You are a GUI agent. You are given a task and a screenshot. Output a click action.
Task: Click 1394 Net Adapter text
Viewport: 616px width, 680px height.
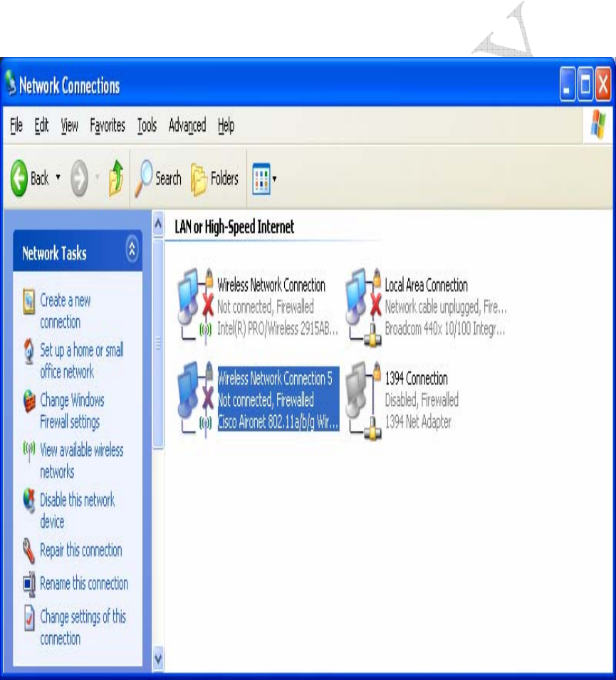coord(418,422)
